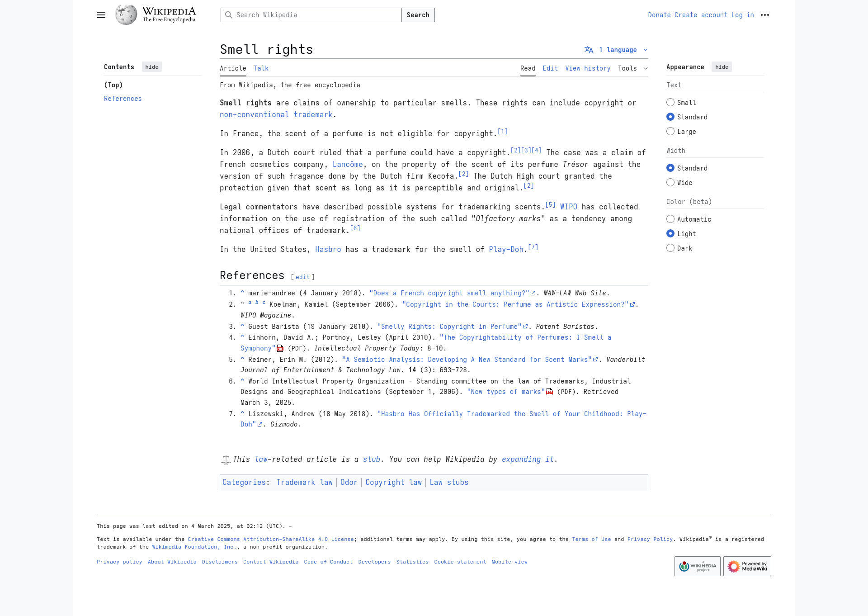
Task: Click Create account link
Action: (701, 15)
